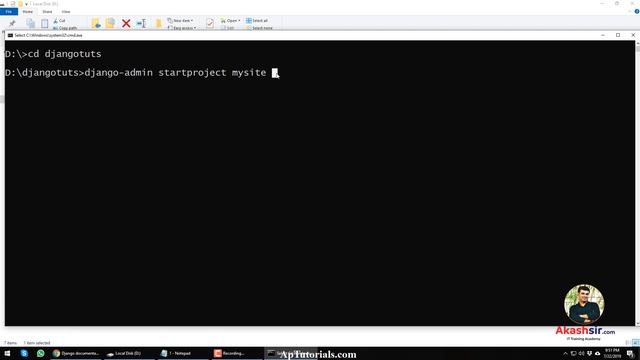
Task: Click the Copy to folder icon in Explorer ribbon
Action: 110,23
